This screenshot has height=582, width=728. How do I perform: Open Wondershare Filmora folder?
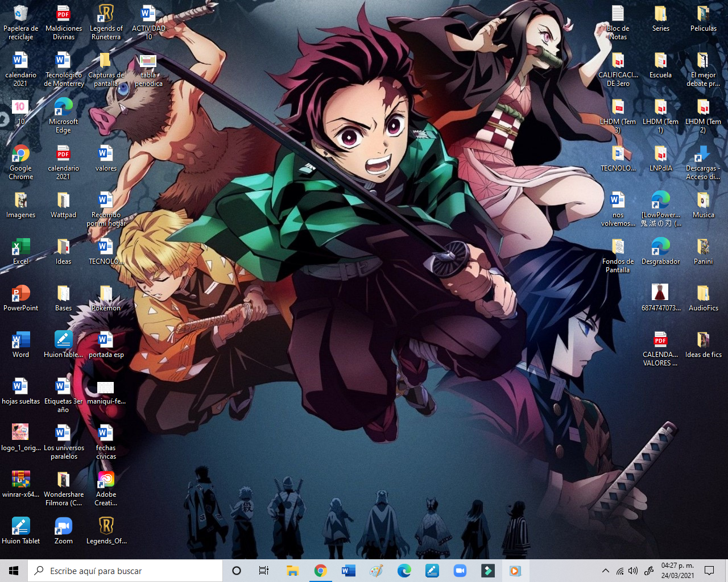pos(63,489)
